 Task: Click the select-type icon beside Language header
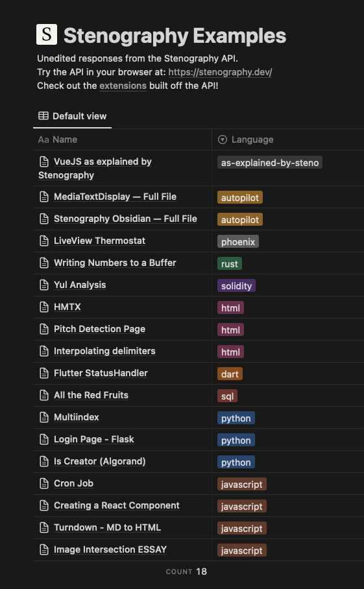[223, 139]
